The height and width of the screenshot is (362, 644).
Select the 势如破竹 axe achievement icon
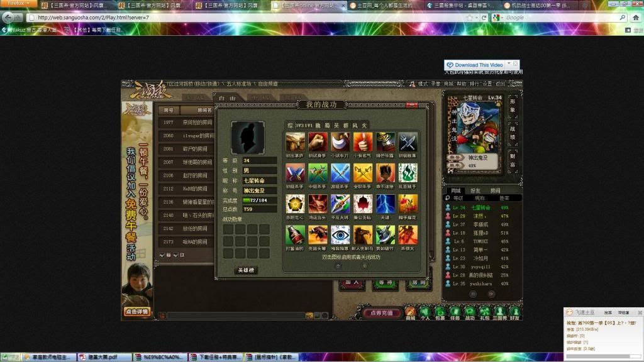[386, 235]
